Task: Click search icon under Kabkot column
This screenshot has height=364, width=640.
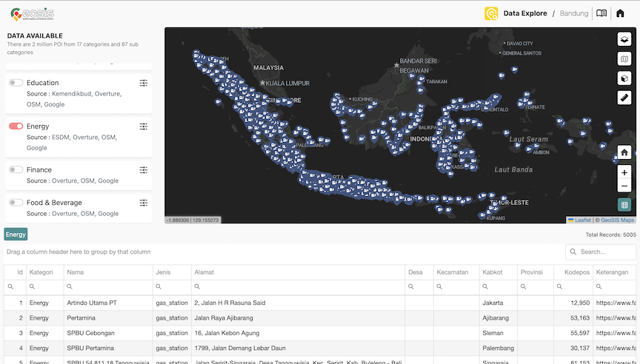Action: (x=485, y=287)
